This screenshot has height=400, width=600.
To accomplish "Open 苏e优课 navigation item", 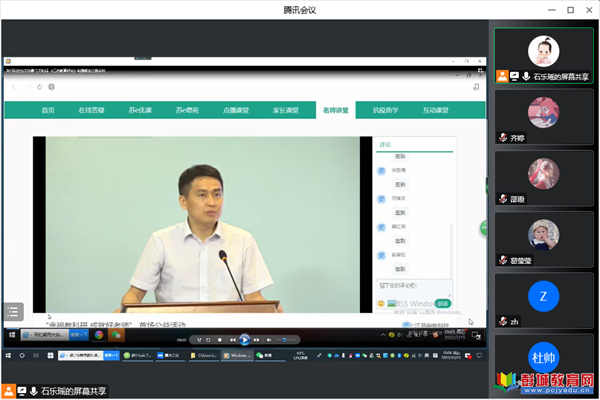I will click(140, 110).
